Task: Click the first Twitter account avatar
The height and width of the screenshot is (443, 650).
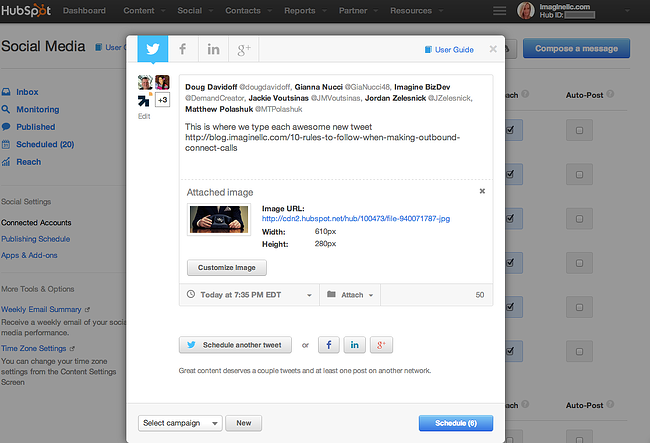Action: pos(145,82)
